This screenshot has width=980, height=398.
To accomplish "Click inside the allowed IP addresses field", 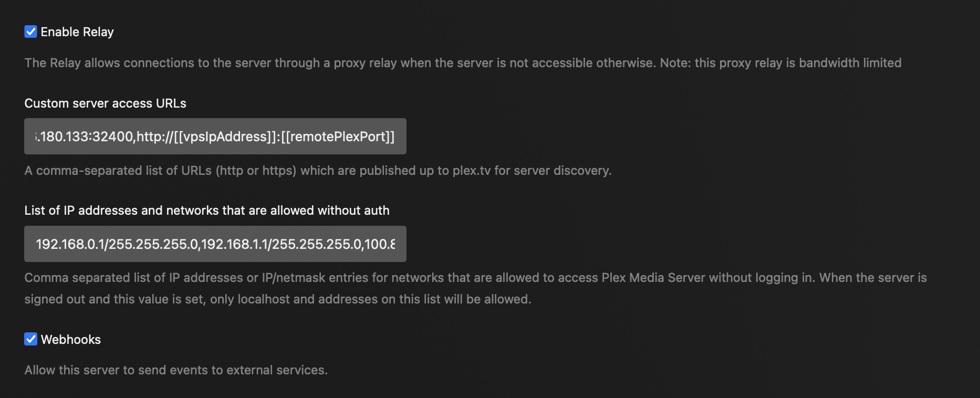I will point(214,243).
